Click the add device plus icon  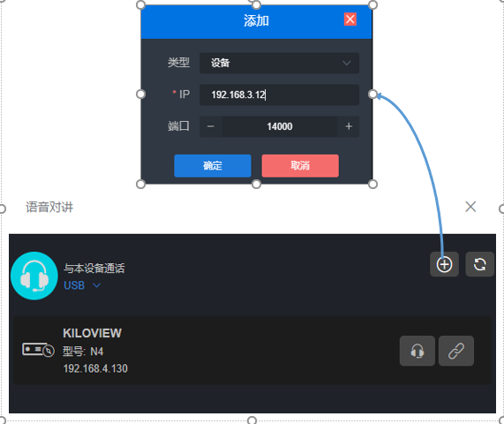click(444, 264)
